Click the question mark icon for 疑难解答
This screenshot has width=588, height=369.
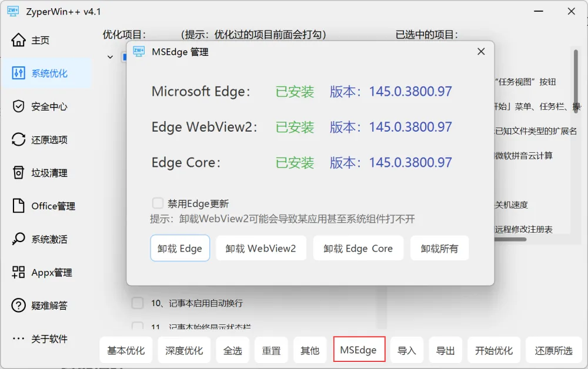pyautogui.click(x=18, y=306)
